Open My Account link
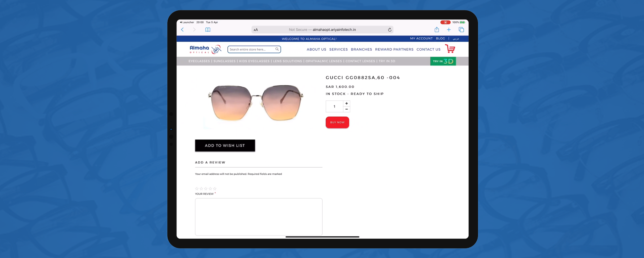This screenshot has height=258, width=644. (x=421, y=39)
